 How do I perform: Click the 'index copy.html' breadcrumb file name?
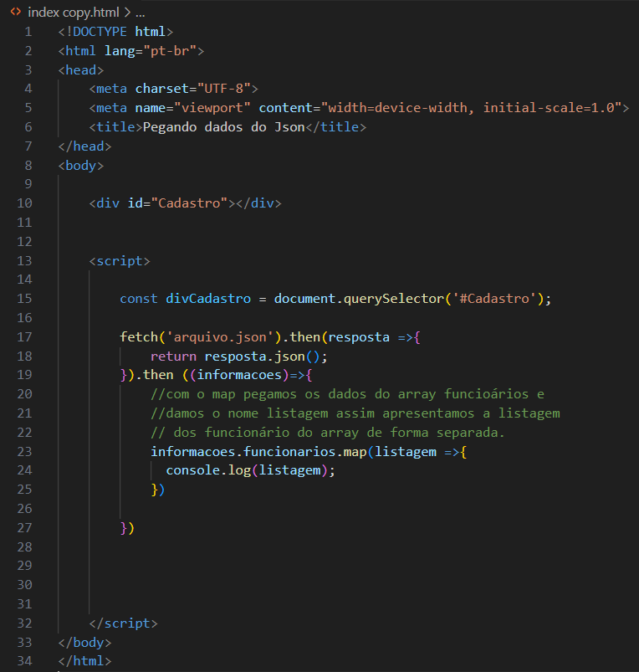click(x=74, y=13)
